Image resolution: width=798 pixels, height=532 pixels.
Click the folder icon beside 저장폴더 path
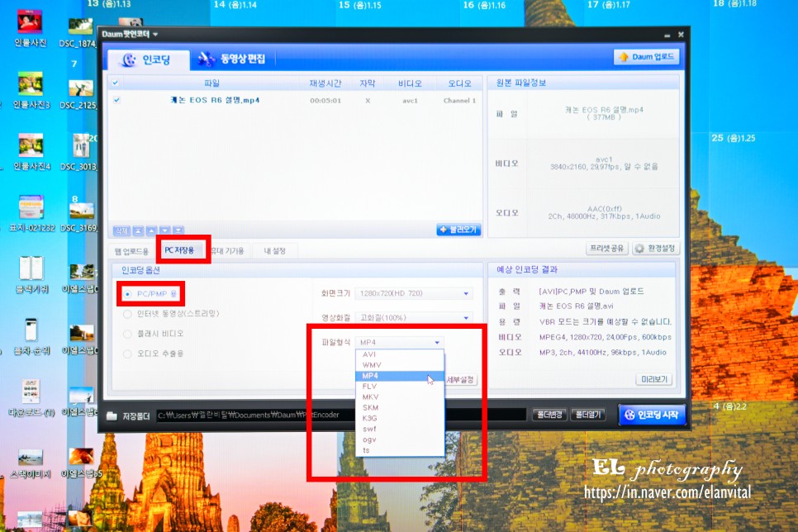tap(111, 416)
